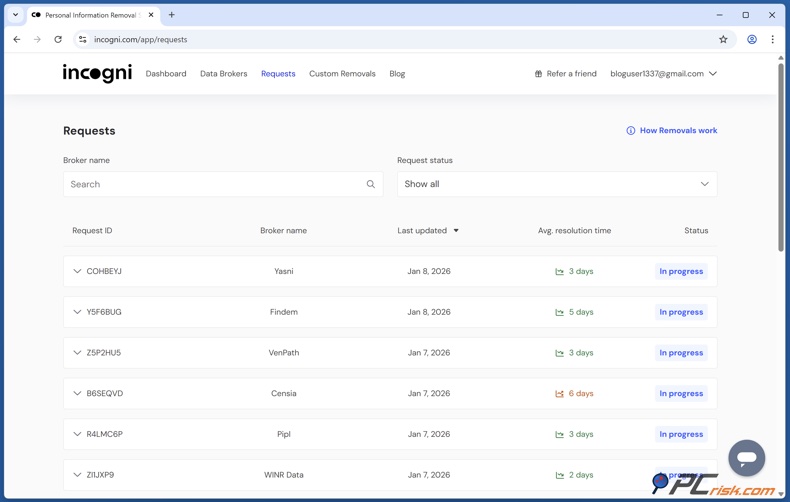Select the Personal Information Removal browser tab
790x502 pixels.
click(x=93, y=15)
